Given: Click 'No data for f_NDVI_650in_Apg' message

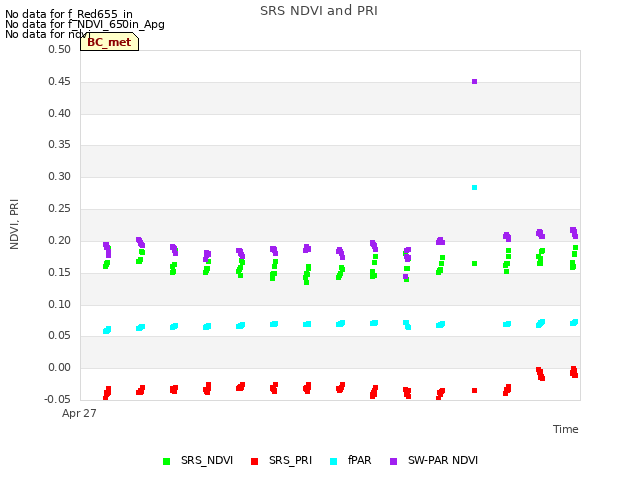Looking at the screenshot, I should (85, 24).
